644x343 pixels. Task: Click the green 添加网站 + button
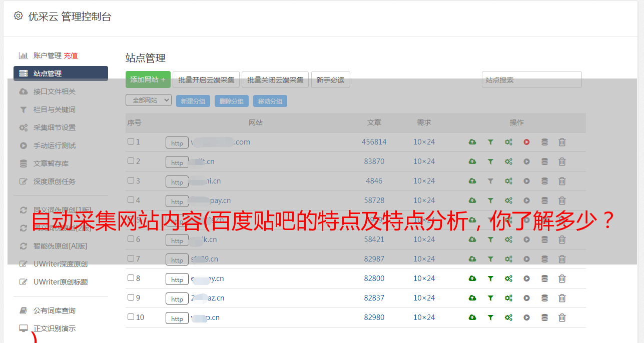point(148,79)
